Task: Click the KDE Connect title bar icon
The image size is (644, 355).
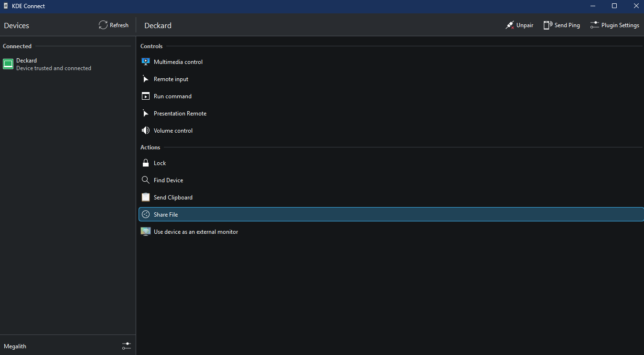Action: [5, 6]
